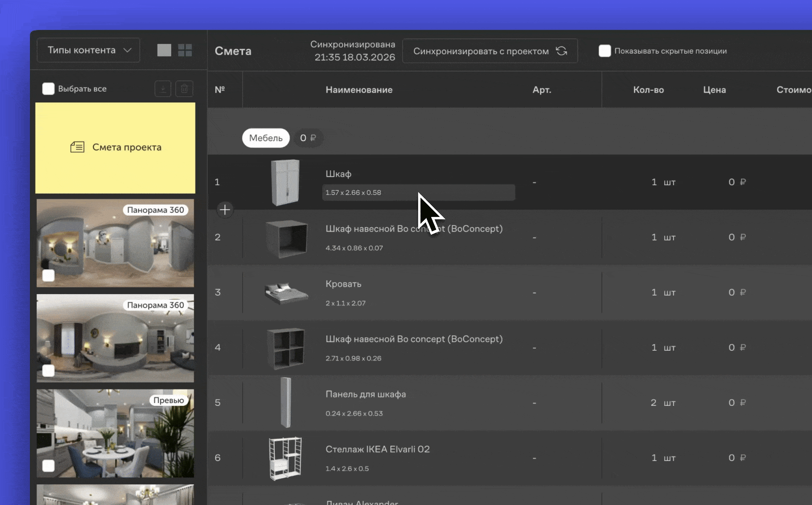Select the Мебель category tag

click(266, 138)
